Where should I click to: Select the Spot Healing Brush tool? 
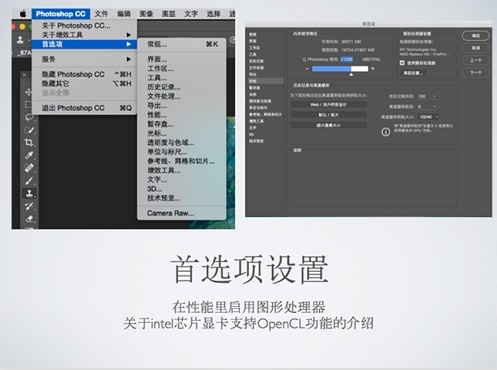click(x=29, y=168)
